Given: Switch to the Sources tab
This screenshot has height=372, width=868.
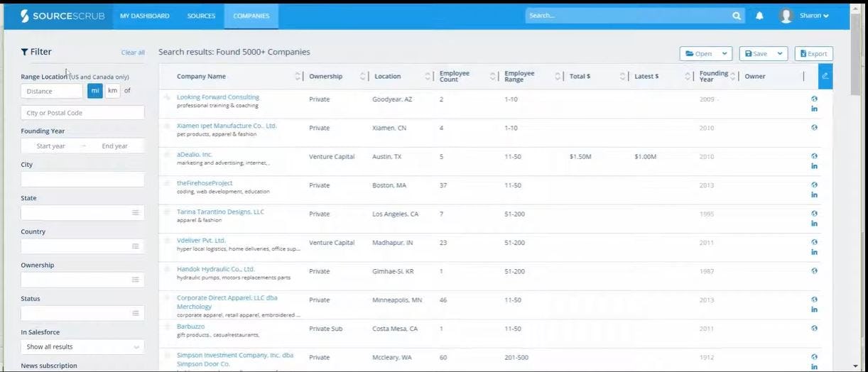Looking at the screenshot, I should [x=201, y=16].
